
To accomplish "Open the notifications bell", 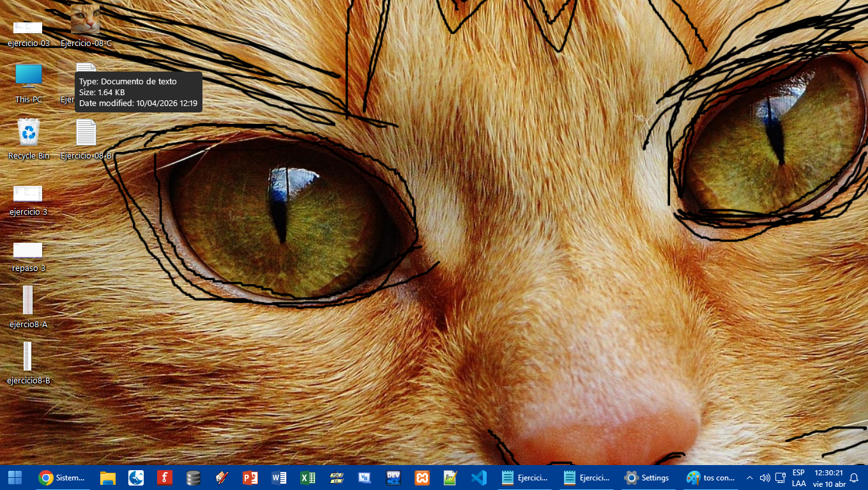I will point(854,477).
